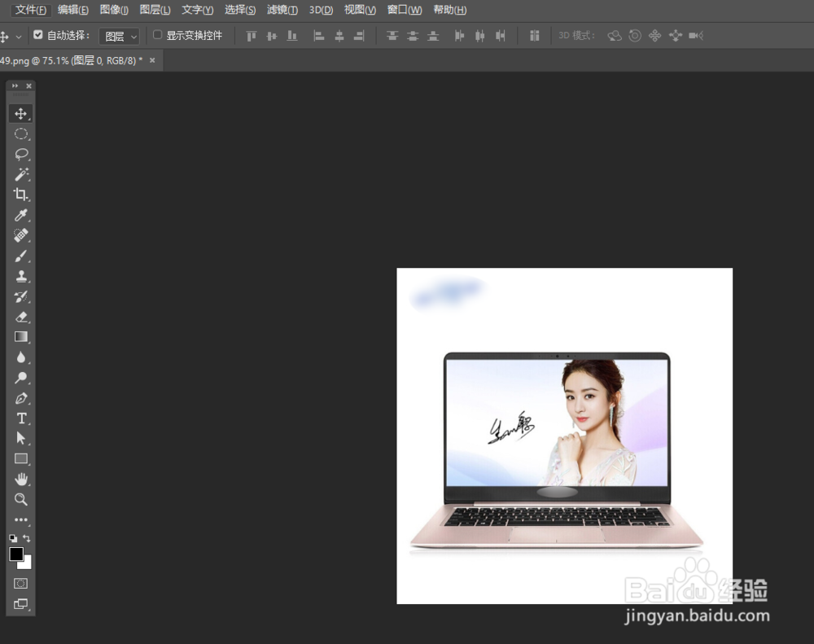Collapse the tools panel with double arrows

tap(15, 85)
